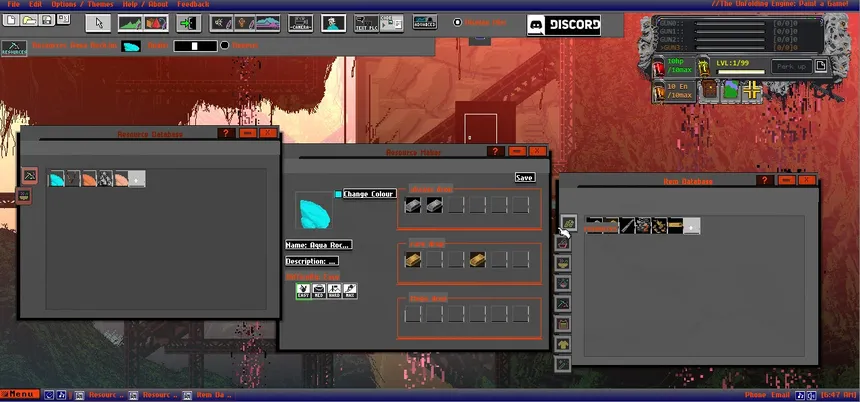This screenshot has height=402, width=860.
Task: Open pickaxe category in Resource Database sidebar
Action: point(30,175)
